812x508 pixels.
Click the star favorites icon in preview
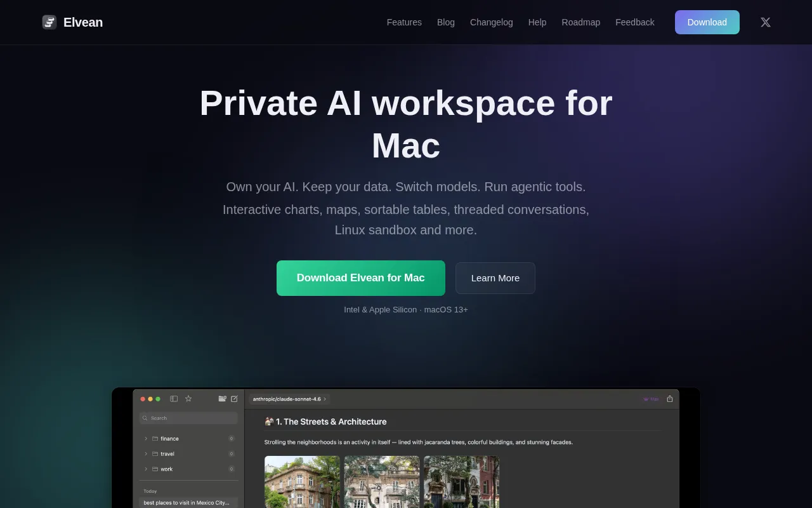pos(188,399)
